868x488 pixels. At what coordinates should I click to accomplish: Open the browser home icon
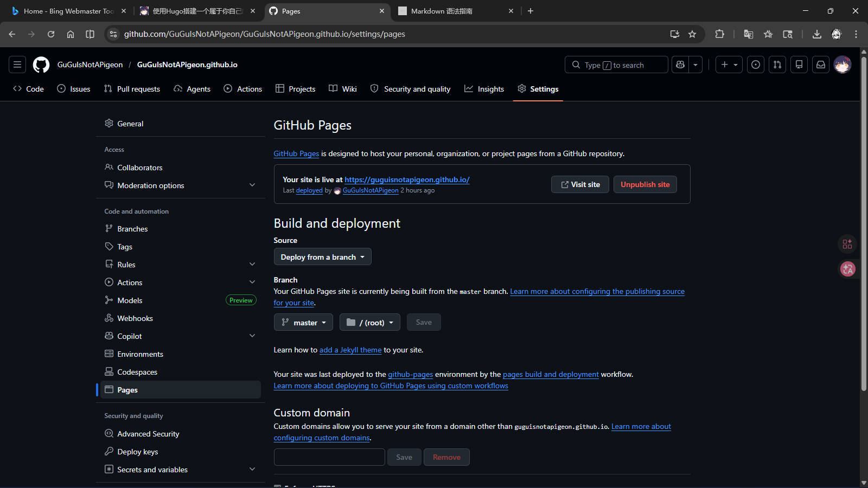click(71, 34)
